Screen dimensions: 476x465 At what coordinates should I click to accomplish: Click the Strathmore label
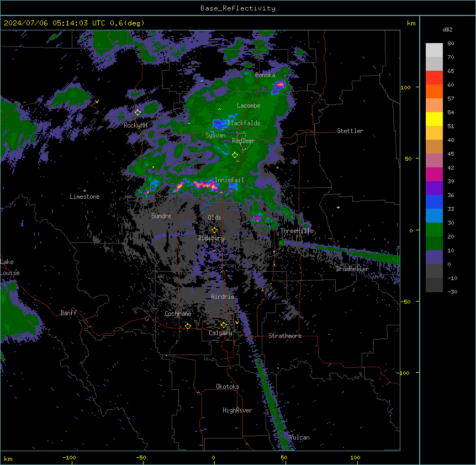pyautogui.click(x=285, y=336)
